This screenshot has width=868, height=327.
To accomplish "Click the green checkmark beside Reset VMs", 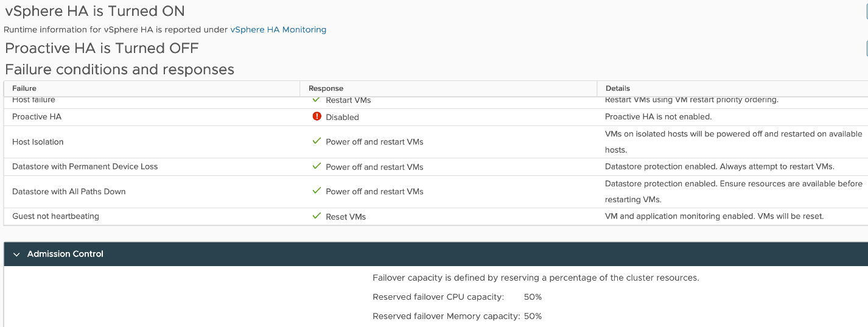I will point(316,216).
